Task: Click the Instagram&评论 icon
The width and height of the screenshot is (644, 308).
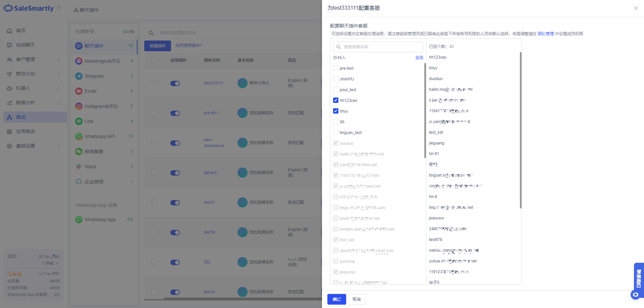Action: pos(78,106)
